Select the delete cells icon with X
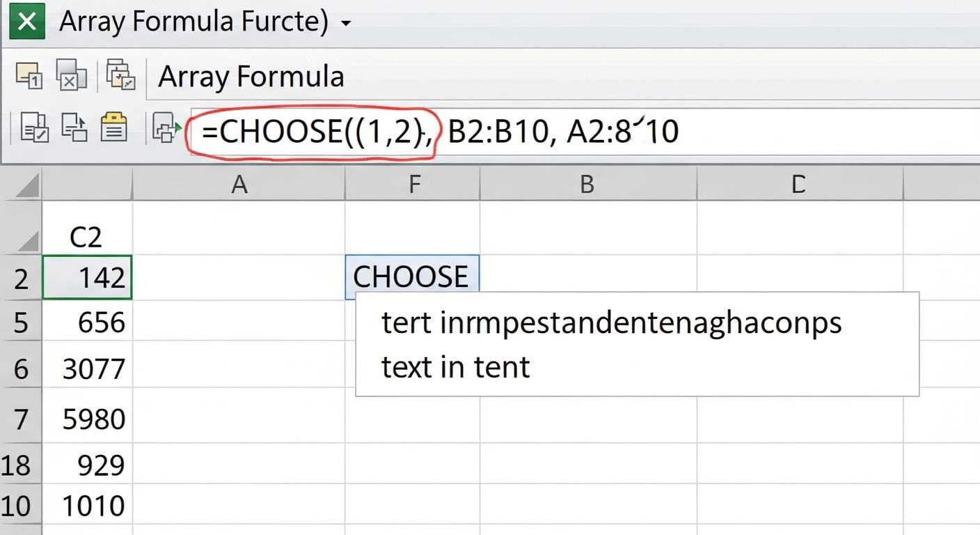The height and width of the screenshot is (535, 980). pyautogui.click(x=72, y=75)
